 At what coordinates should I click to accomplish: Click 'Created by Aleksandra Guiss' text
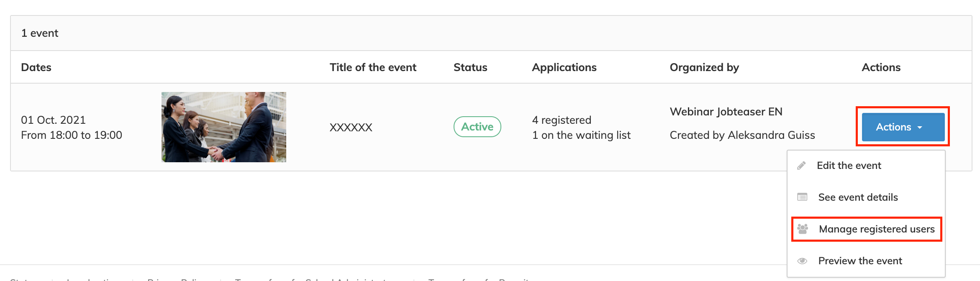click(x=742, y=135)
